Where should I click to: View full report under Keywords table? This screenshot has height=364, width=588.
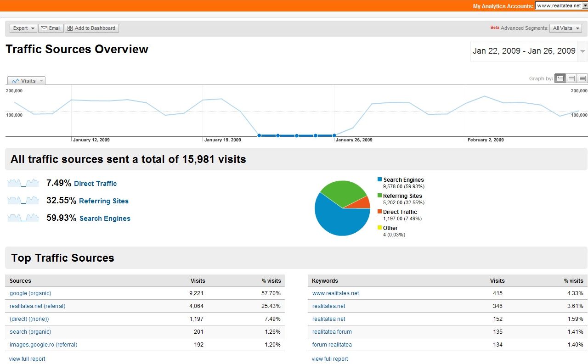pos(329,359)
